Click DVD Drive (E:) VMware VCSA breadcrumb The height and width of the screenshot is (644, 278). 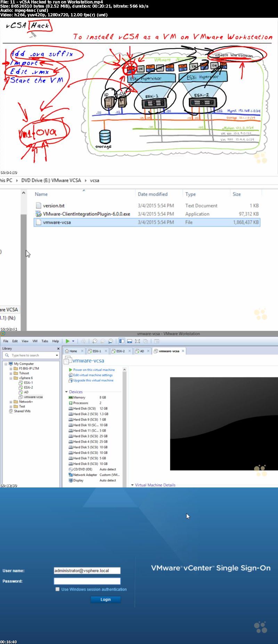click(51, 180)
